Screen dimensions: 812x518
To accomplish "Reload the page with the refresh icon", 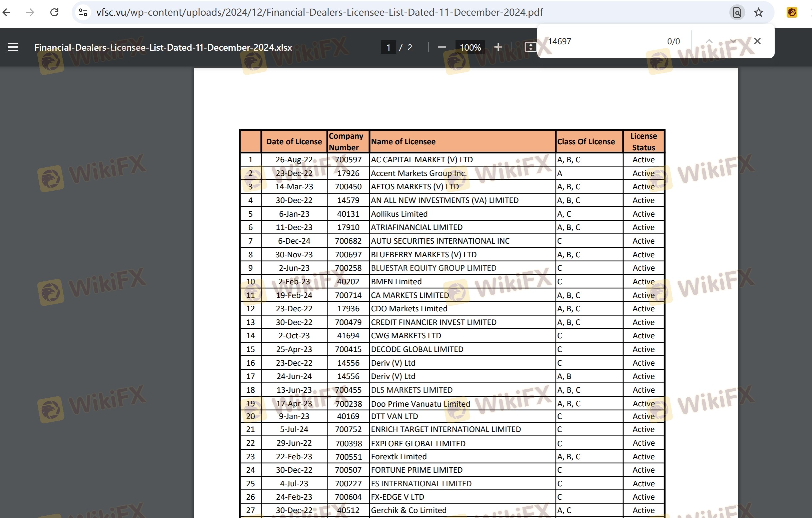I will coord(54,12).
